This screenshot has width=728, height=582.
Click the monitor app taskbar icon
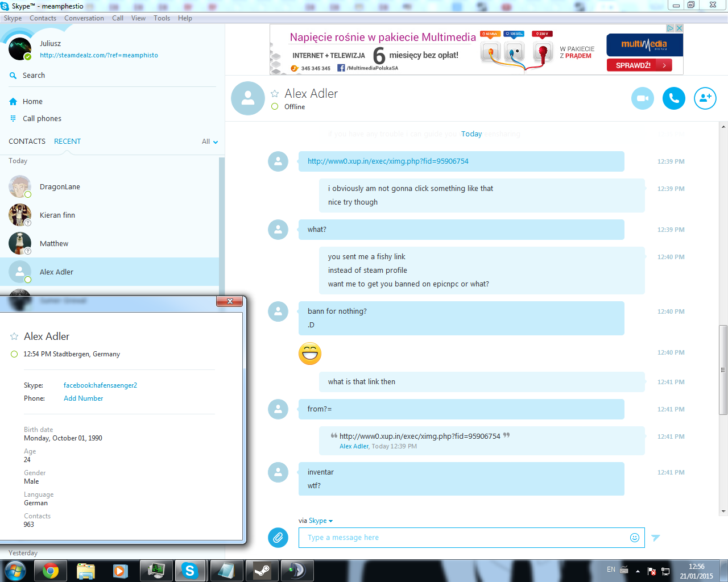click(155, 571)
